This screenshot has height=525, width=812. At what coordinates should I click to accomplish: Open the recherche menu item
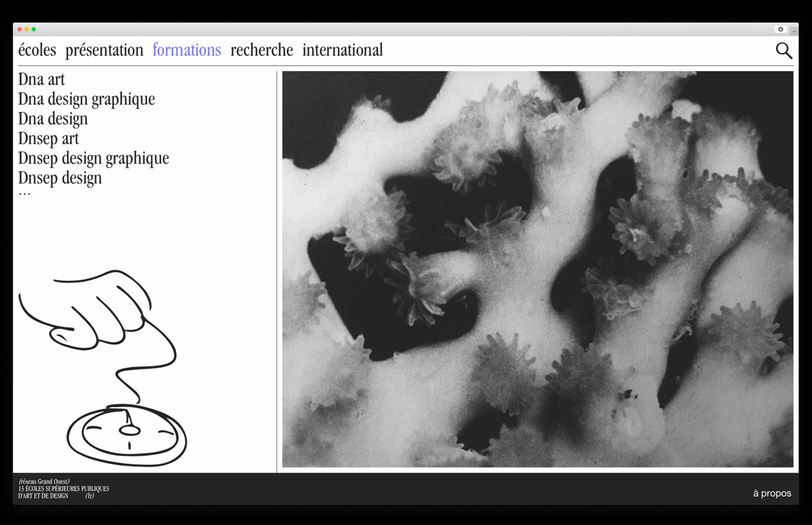(261, 50)
